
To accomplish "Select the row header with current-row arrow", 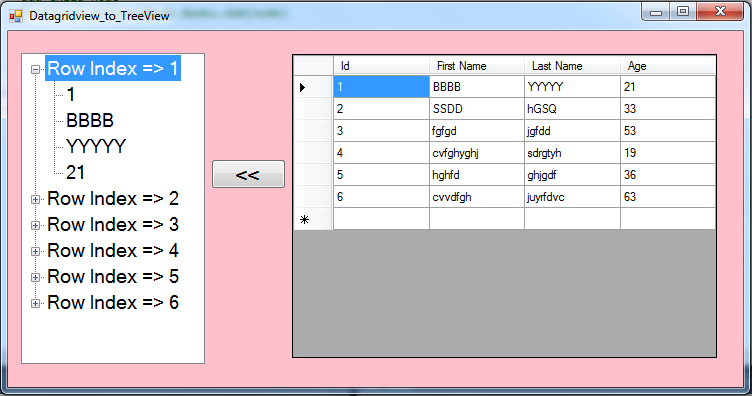I will (313, 87).
